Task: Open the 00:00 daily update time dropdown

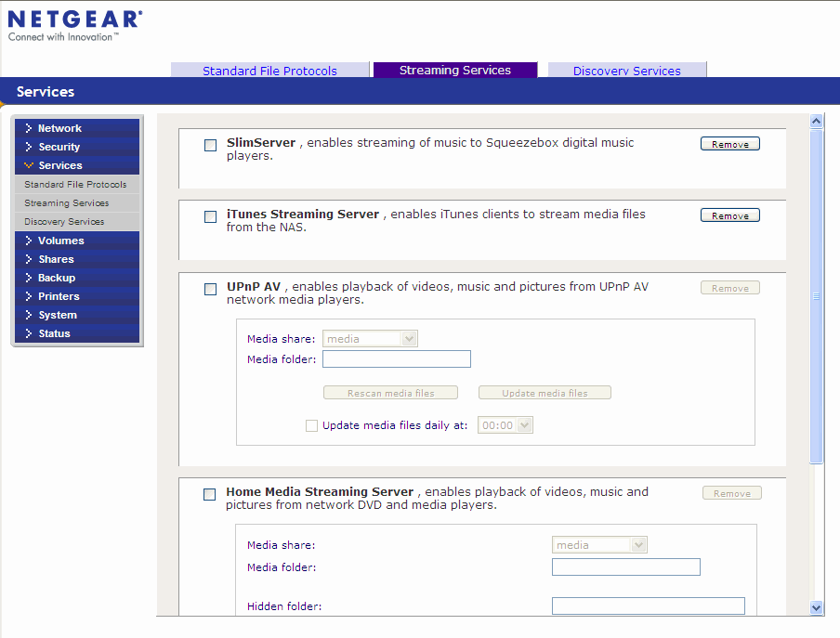Action: click(505, 425)
